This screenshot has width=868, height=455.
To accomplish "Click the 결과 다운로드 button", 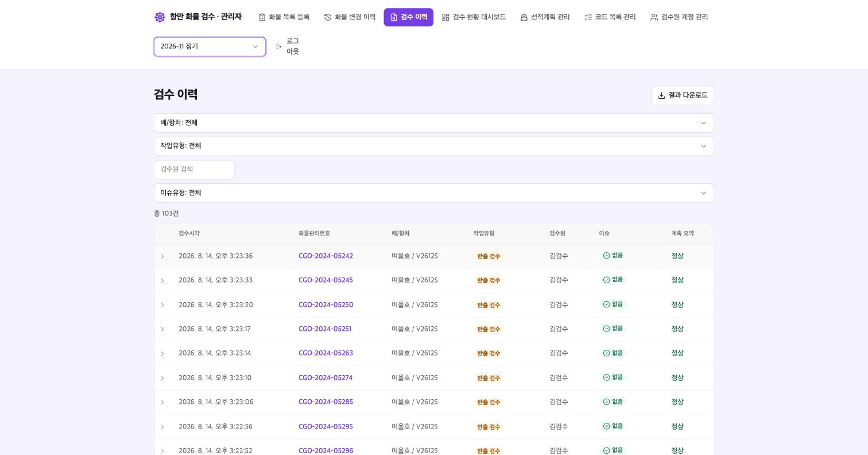I will tap(683, 95).
